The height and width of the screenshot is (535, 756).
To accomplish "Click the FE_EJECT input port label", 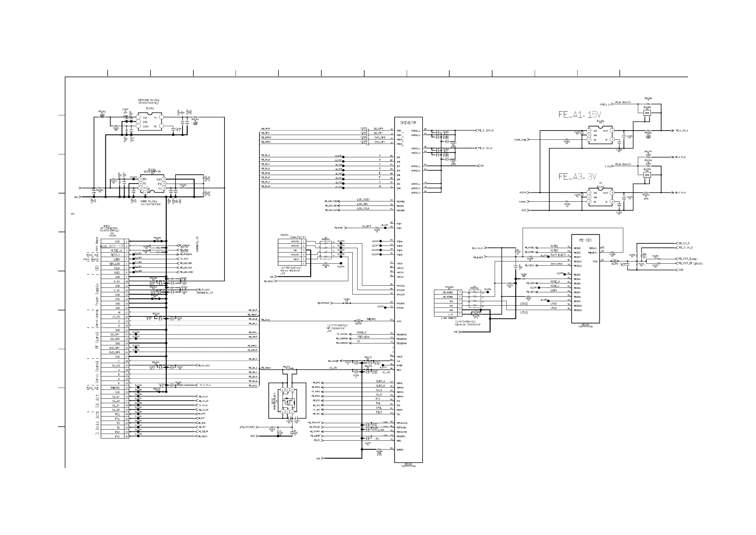I will click(x=478, y=257).
